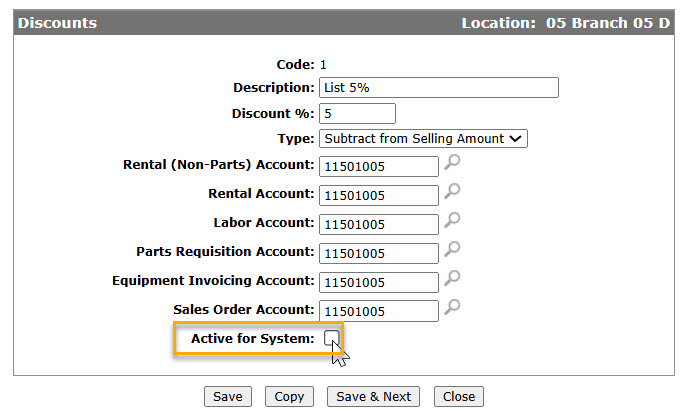
Task: Focus the Rental (Non-Parts) Account field
Action: [x=379, y=166]
